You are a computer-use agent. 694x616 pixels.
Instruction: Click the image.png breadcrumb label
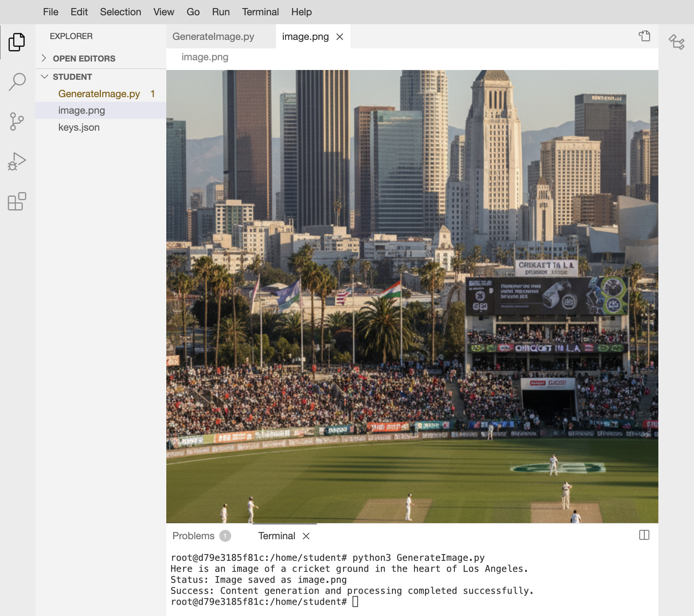205,57
